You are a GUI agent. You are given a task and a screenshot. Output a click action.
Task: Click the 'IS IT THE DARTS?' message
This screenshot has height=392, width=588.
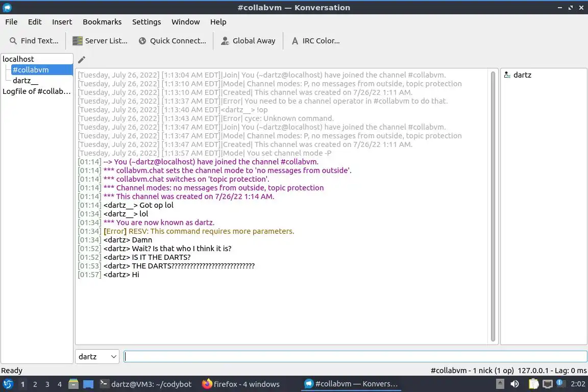pos(134,257)
